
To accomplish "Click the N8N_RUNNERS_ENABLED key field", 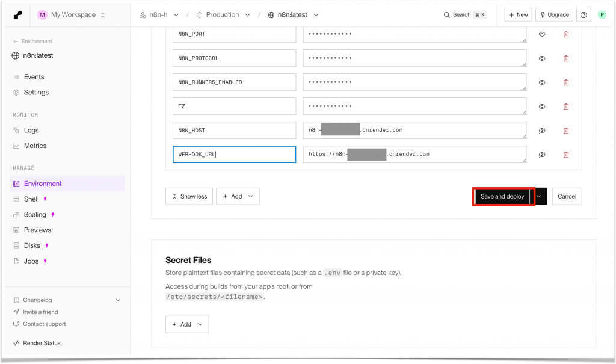I will pyautogui.click(x=234, y=82).
